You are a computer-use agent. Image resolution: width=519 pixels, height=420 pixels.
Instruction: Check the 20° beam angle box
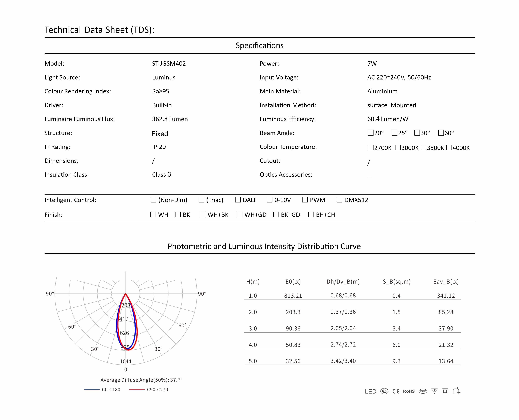coord(370,133)
